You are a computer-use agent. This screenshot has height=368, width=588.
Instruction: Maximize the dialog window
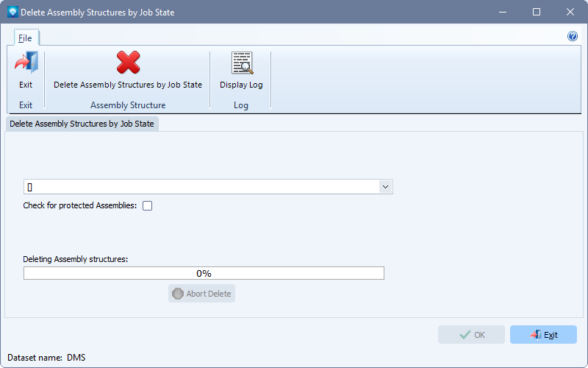(537, 12)
